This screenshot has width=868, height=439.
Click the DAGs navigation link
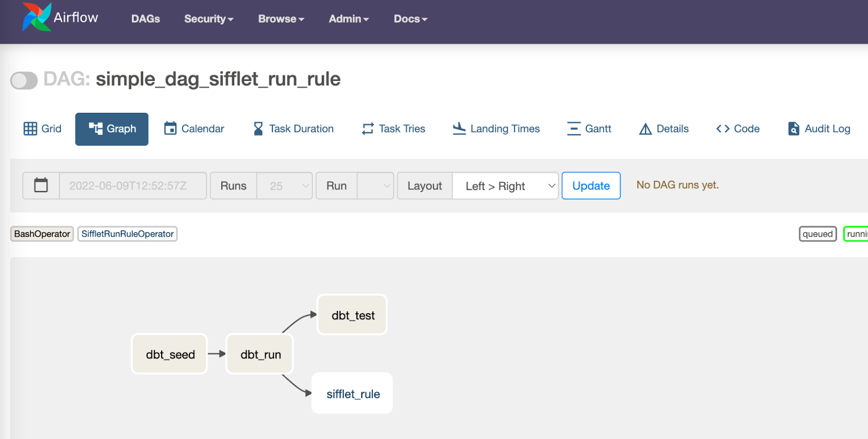pyautogui.click(x=145, y=19)
